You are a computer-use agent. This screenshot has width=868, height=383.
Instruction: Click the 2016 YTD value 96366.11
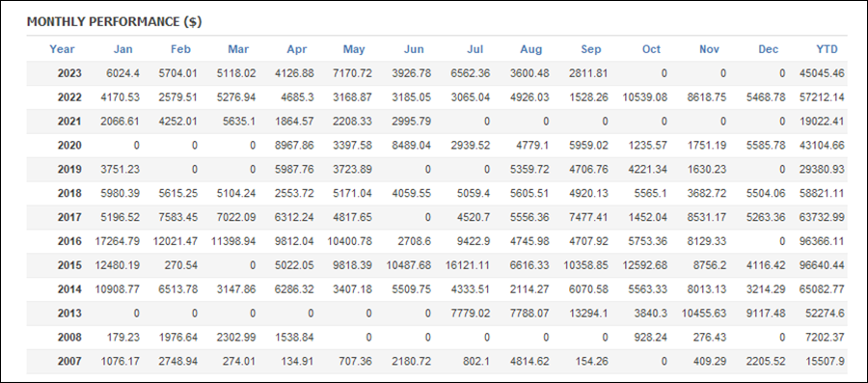(x=822, y=241)
